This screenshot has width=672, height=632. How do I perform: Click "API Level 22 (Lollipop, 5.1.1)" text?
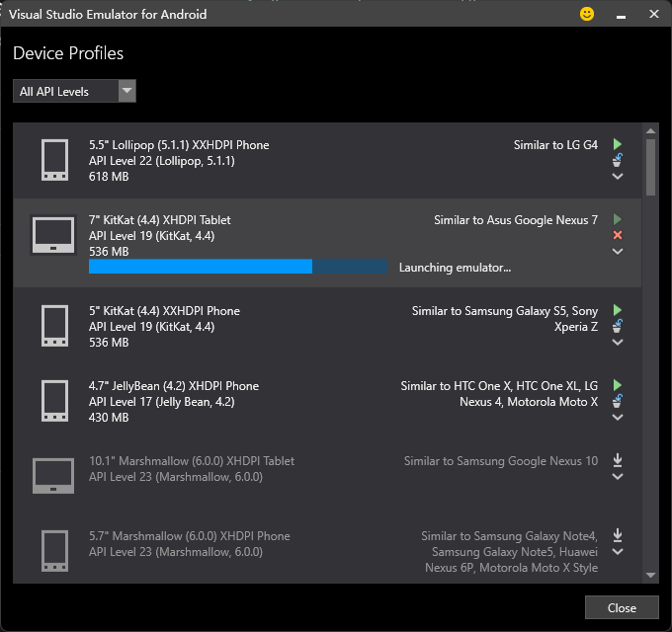pos(161,161)
